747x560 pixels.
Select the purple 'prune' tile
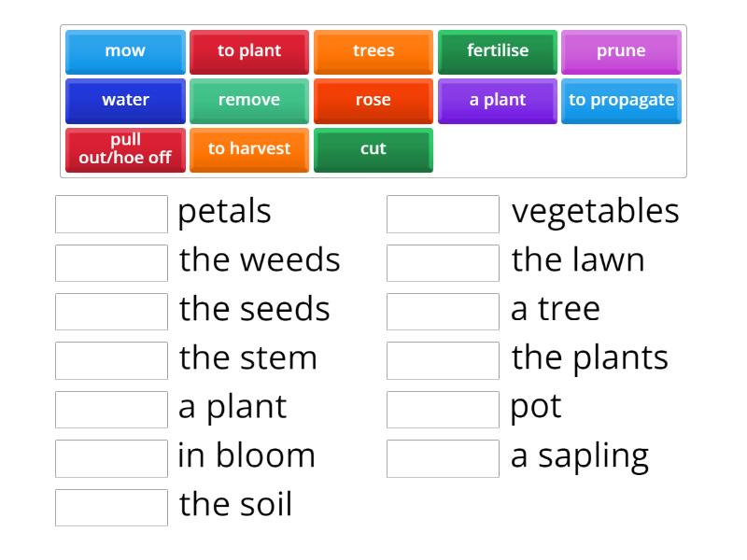(621, 51)
